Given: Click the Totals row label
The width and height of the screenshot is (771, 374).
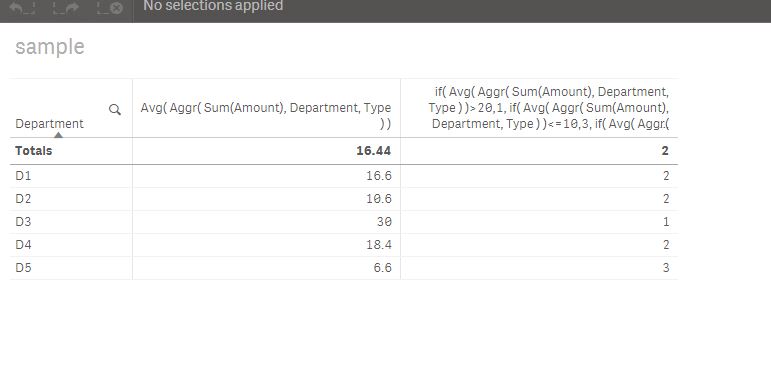Looking at the screenshot, I should coord(33,151).
